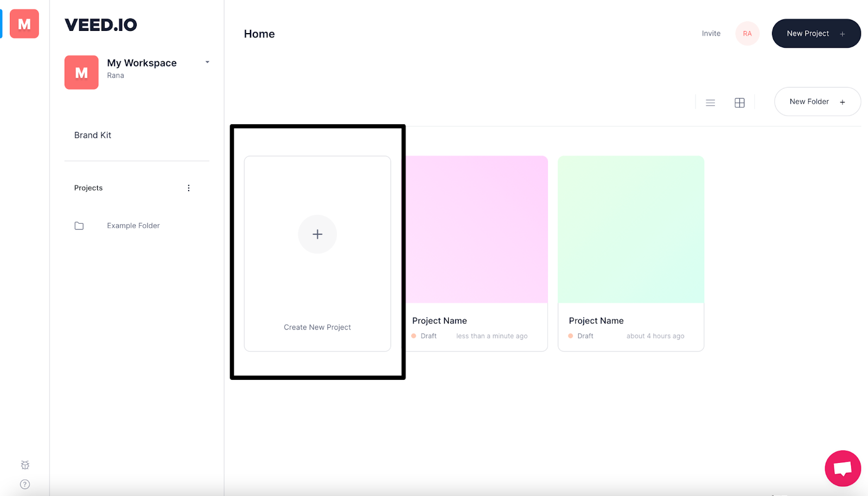868x496 pixels.
Task: Click the plus circle in Create New Project card
Action: coord(317,234)
